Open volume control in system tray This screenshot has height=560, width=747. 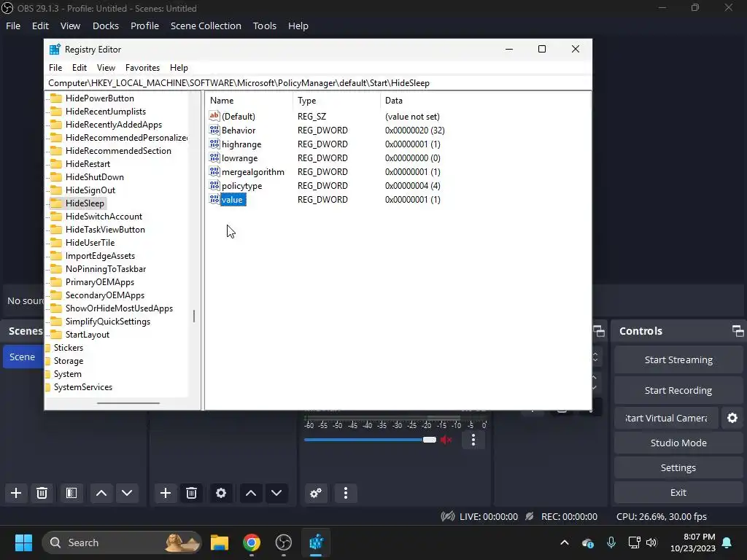pyautogui.click(x=651, y=542)
